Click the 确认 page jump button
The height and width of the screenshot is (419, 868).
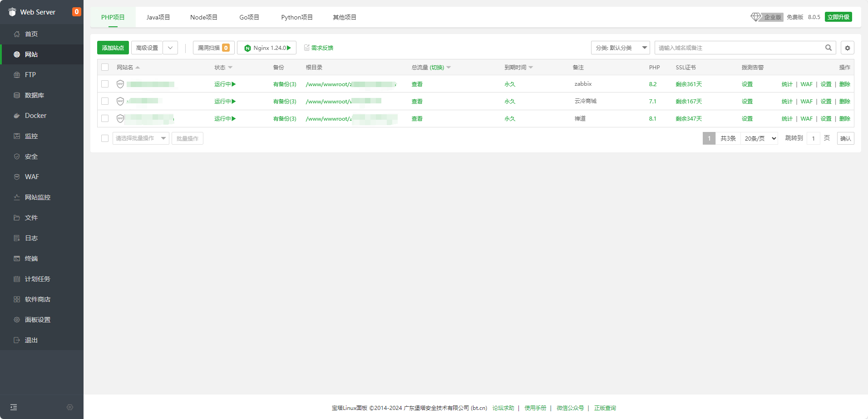pyautogui.click(x=845, y=138)
